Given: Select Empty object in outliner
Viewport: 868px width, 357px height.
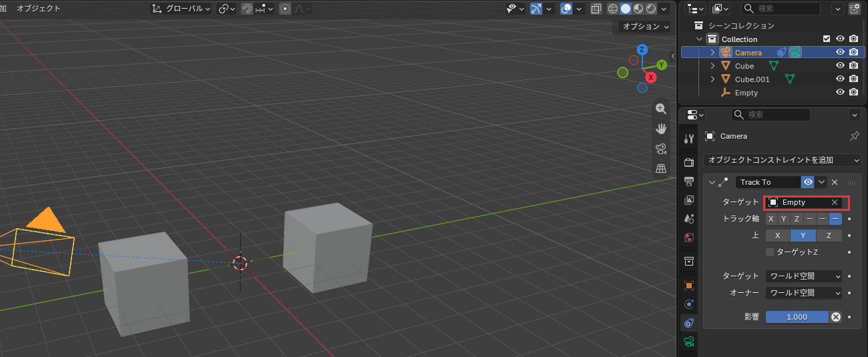Looking at the screenshot, I should [746, 93].
